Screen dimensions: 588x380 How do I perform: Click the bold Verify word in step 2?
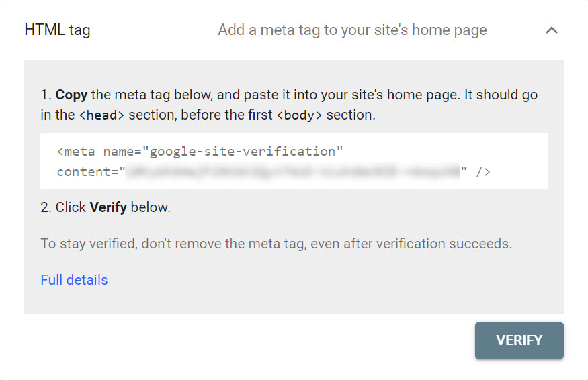(x=108, y=207)
